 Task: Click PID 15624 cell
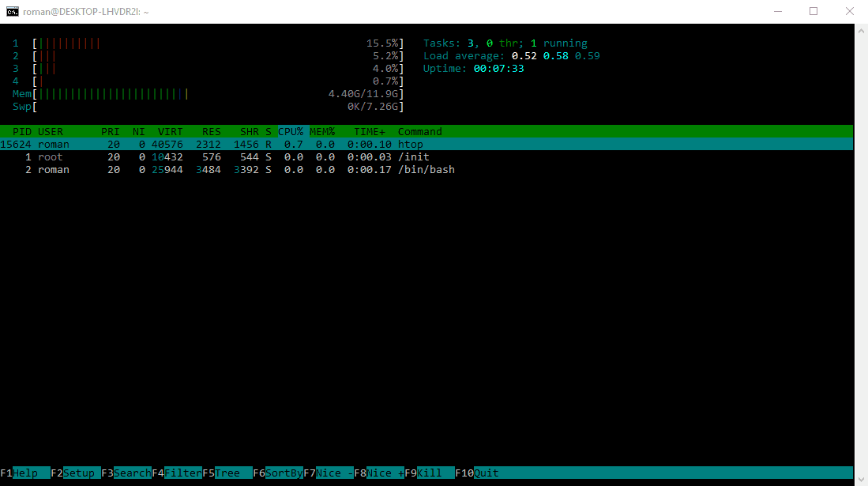16,144
